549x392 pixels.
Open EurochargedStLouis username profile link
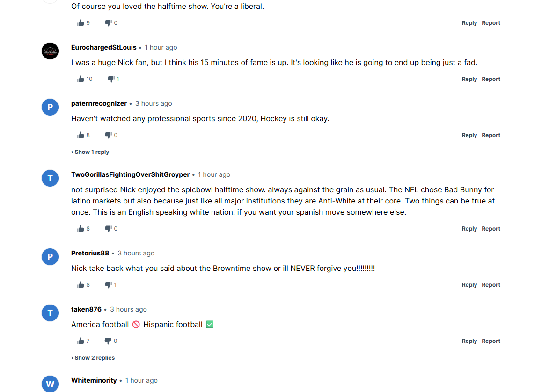tap(104, 47)
